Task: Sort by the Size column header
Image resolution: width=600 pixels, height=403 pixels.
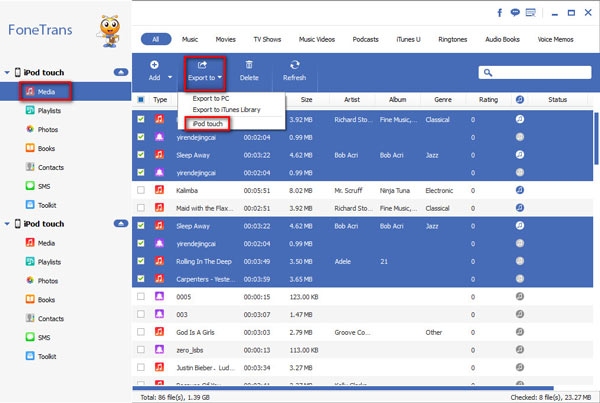Action: point(307,100)
